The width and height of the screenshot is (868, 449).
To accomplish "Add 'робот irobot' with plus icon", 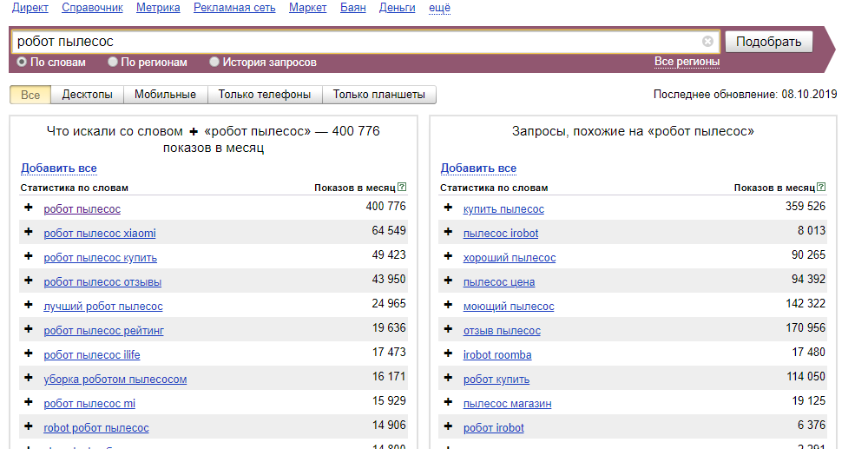I will tap(449, 427).
